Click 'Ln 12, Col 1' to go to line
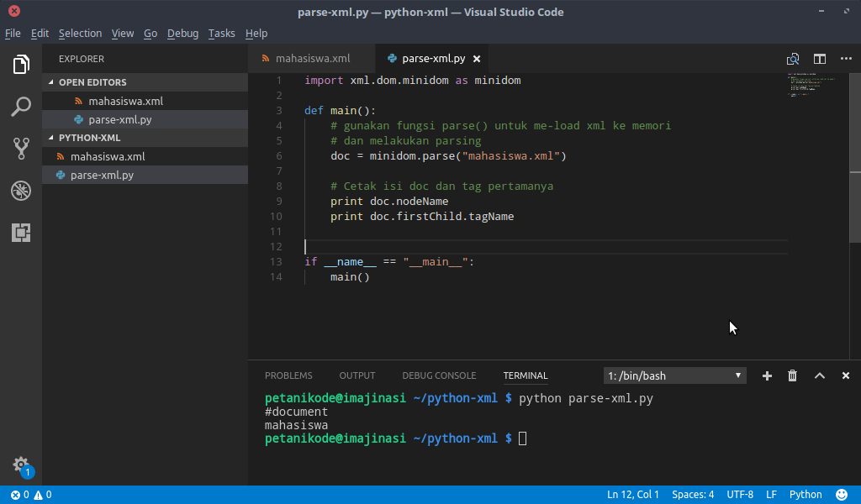This screenshot has width=861, height=504. point(633,495)
